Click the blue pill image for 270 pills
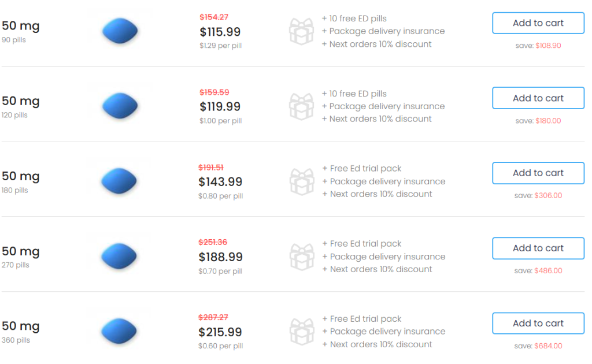This screenshot has width=592, height=364. 120,256
